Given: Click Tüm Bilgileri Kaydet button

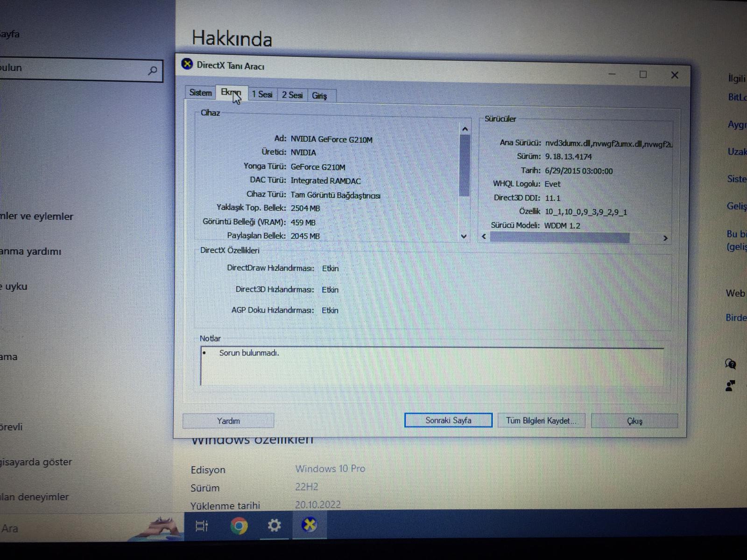Looking at the screenshot, I should pos(541,420).
